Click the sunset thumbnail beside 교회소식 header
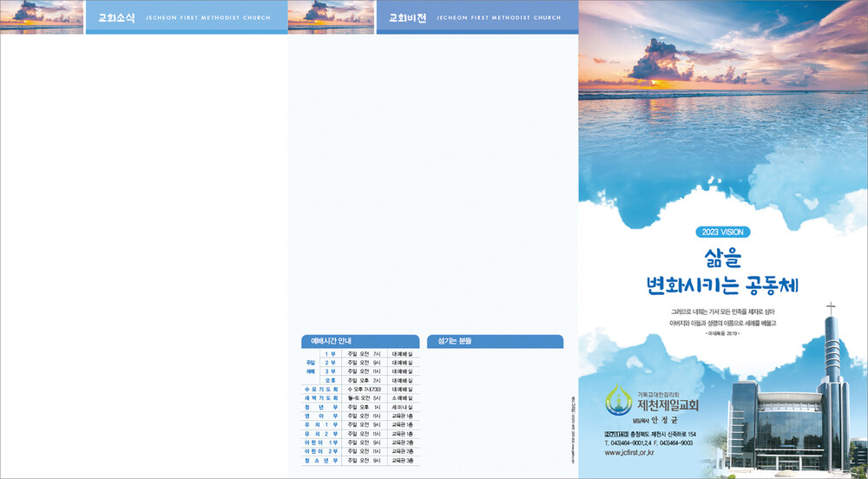Screen dimensions: 868x479 [42, 17]
